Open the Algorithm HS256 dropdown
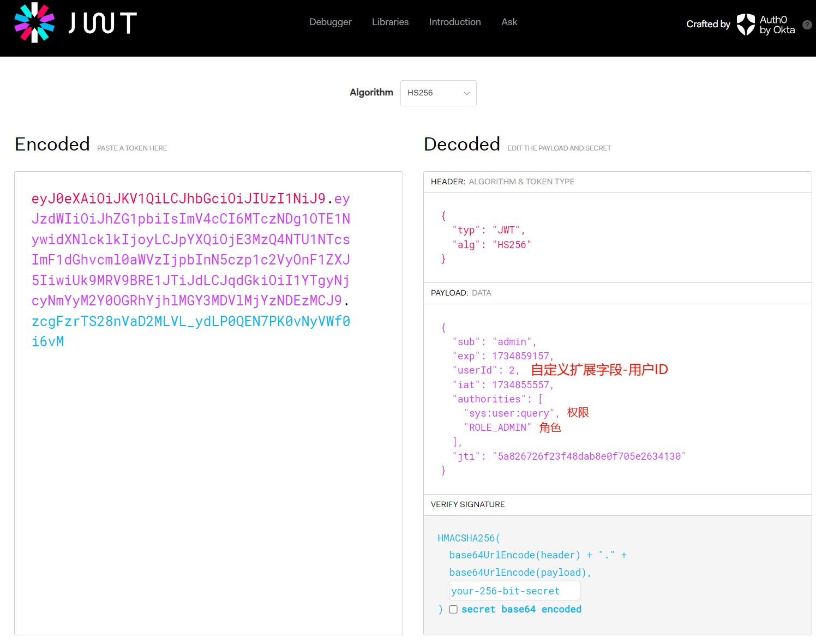The image size is (816, 644). click(x=439, y=93)
